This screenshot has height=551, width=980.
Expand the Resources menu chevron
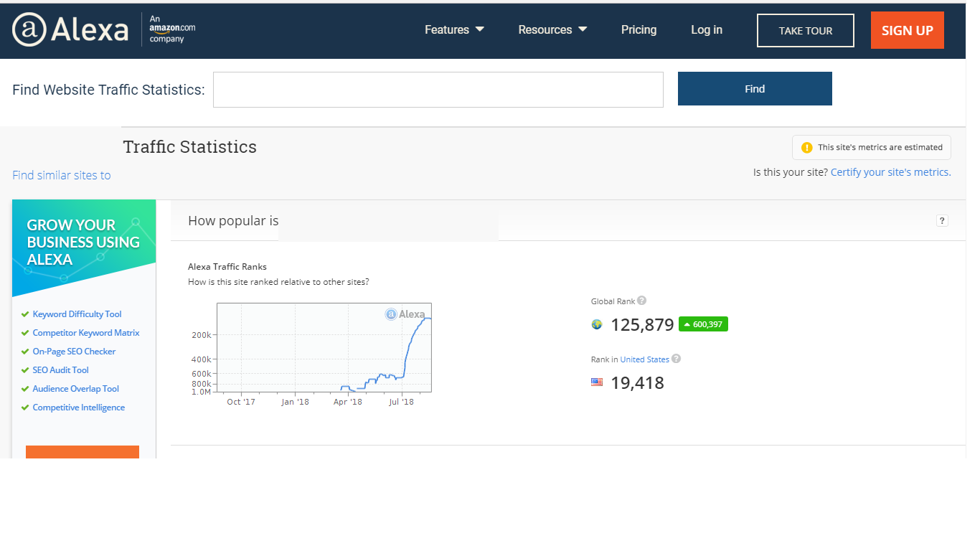(x=583, y=29)
